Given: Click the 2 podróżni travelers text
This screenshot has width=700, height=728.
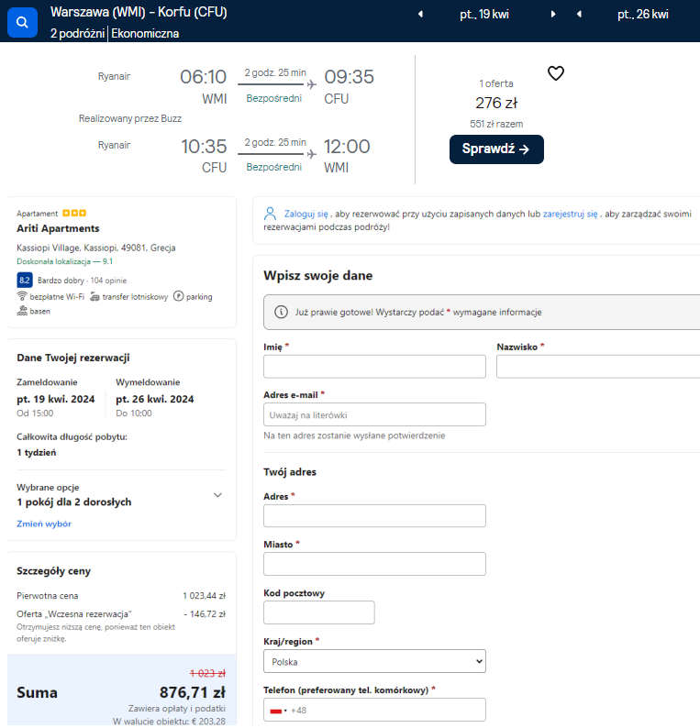Looking at the screenshot, I should coord(77,33).
